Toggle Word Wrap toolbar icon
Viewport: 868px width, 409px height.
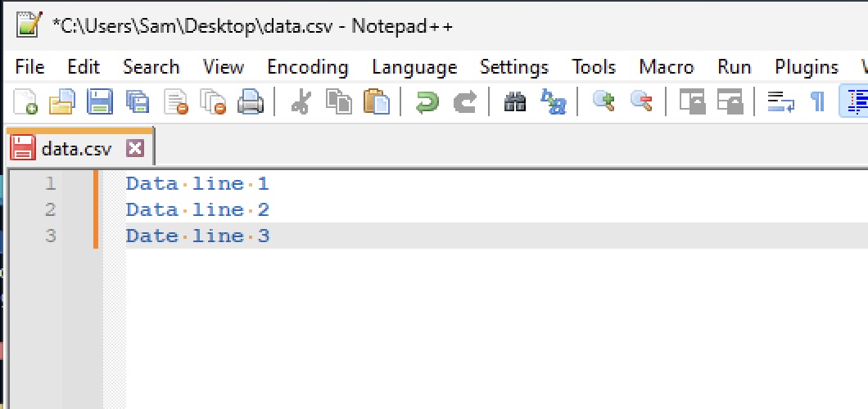[x=780, y=101]
